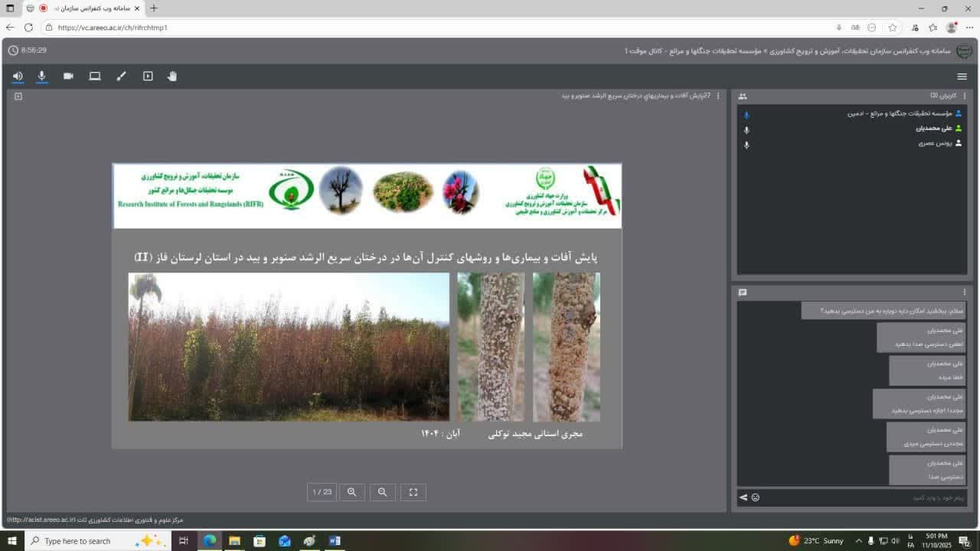The width and height of the screenshot is (980, 551).
Task: Turn on the webcam camera
Action: click(68, 77)
